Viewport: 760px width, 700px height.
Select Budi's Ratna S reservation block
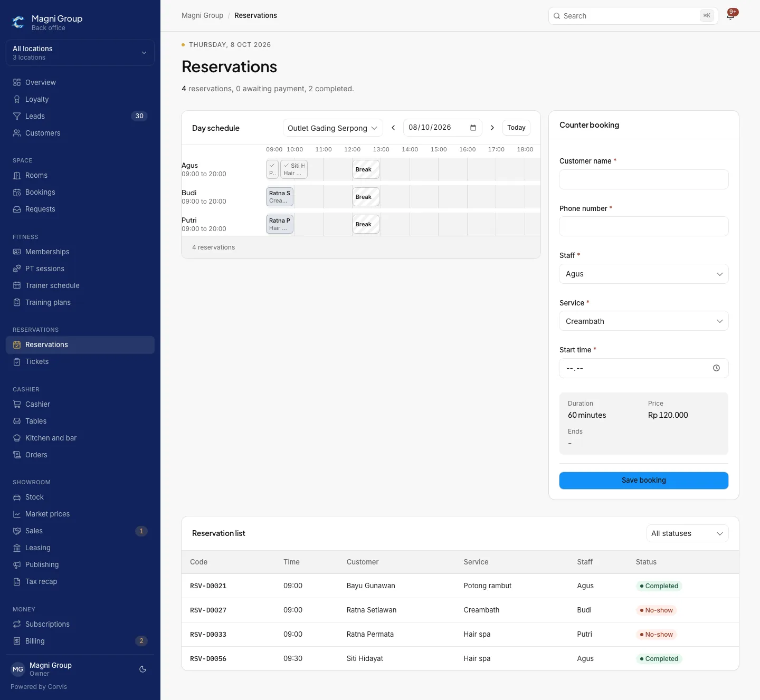[x=280, y=197]
